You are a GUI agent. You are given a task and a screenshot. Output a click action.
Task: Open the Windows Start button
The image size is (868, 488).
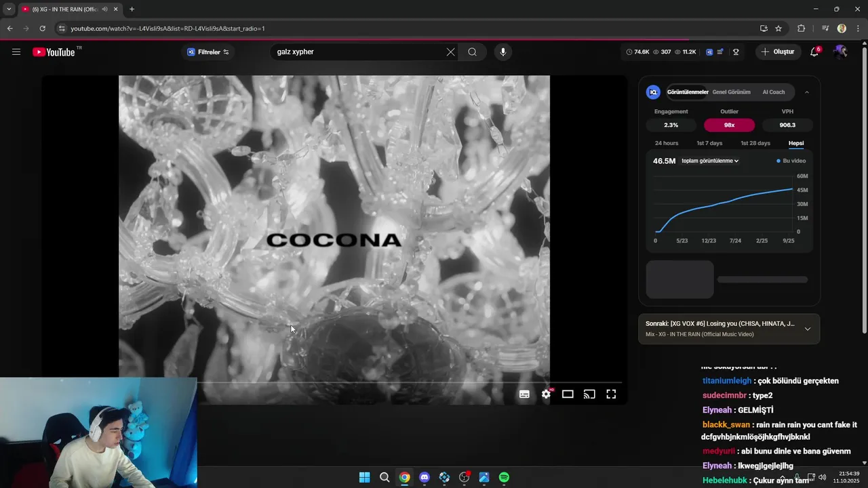(x=364, y=477)
